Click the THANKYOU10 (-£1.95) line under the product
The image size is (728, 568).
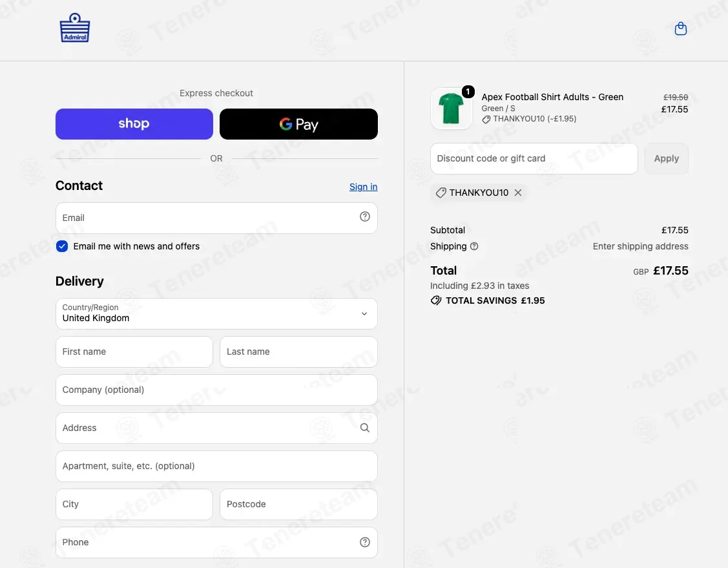point(529,119)
